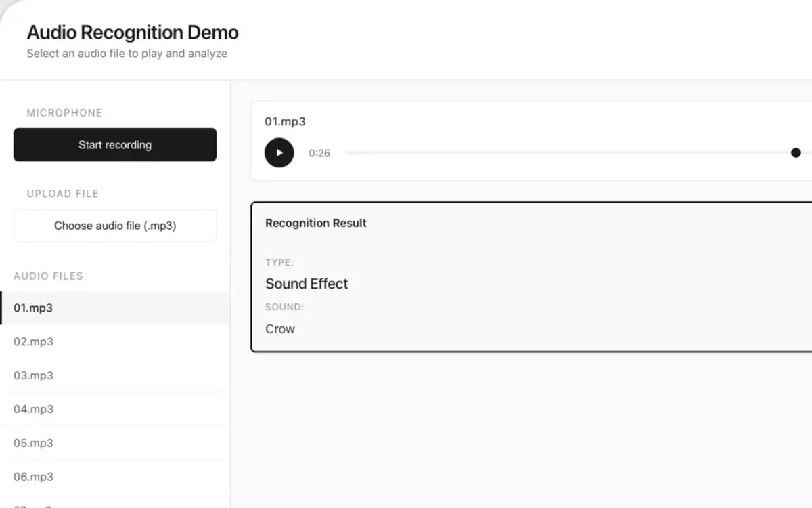The image size is (812, 508).
Task: Click the SOUND: field label
Action: click(284, 307)
